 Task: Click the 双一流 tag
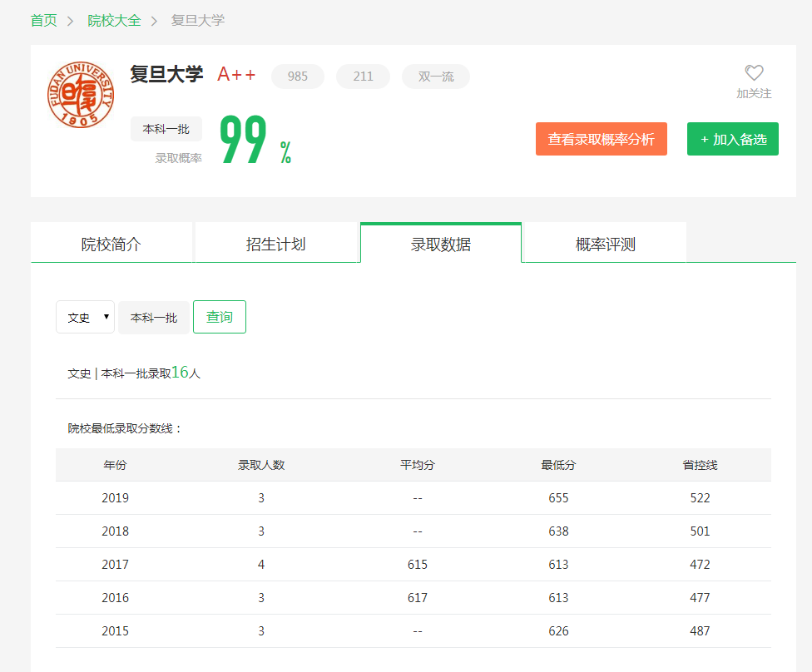click(x=436, y=77)
